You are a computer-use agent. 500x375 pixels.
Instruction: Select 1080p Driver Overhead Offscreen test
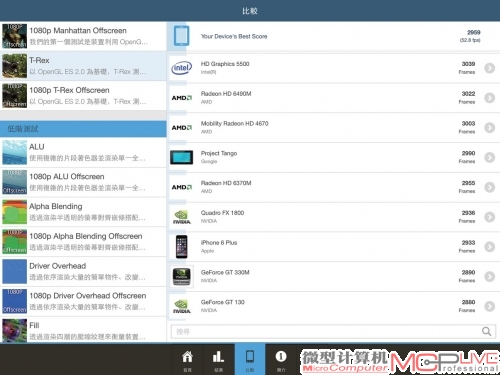(83, 301)
